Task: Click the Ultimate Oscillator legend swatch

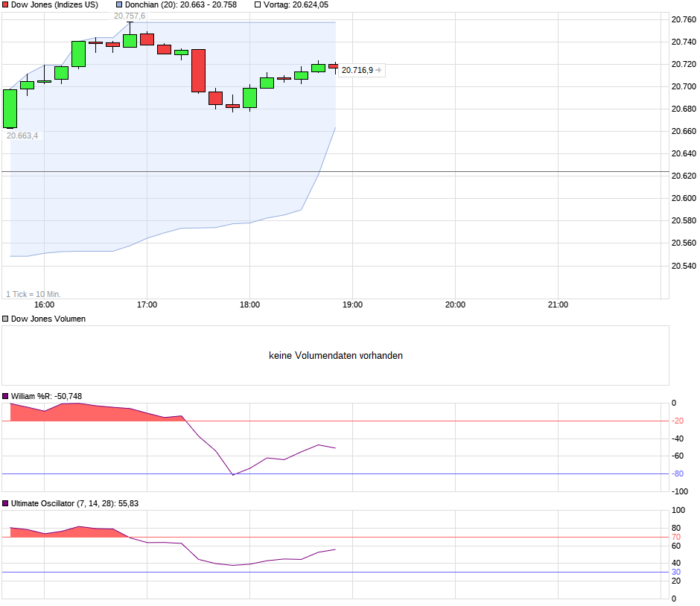Action: [x=5, y=503]
